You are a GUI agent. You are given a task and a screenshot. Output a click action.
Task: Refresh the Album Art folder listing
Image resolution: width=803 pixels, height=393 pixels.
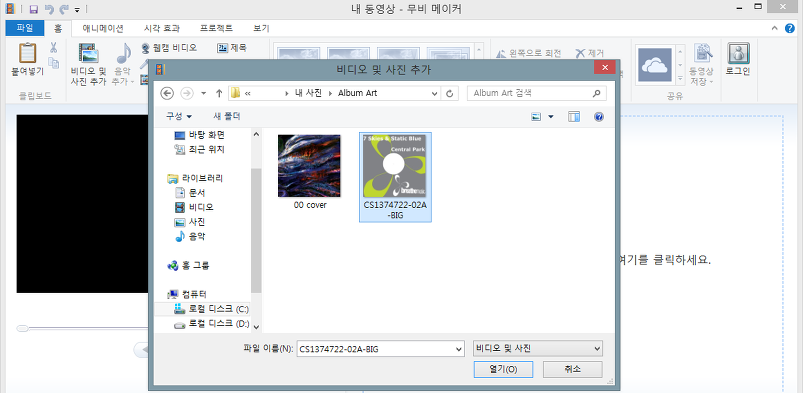pos(450,93)
